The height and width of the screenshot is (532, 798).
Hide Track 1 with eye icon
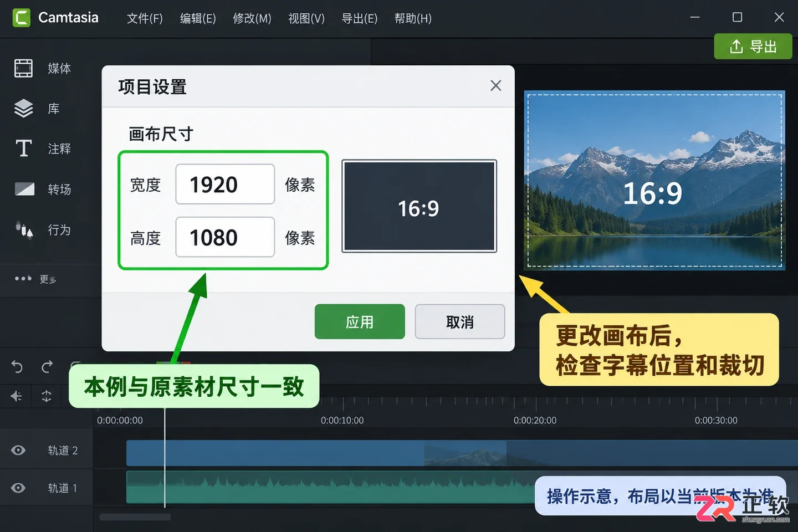pos(18,488)
